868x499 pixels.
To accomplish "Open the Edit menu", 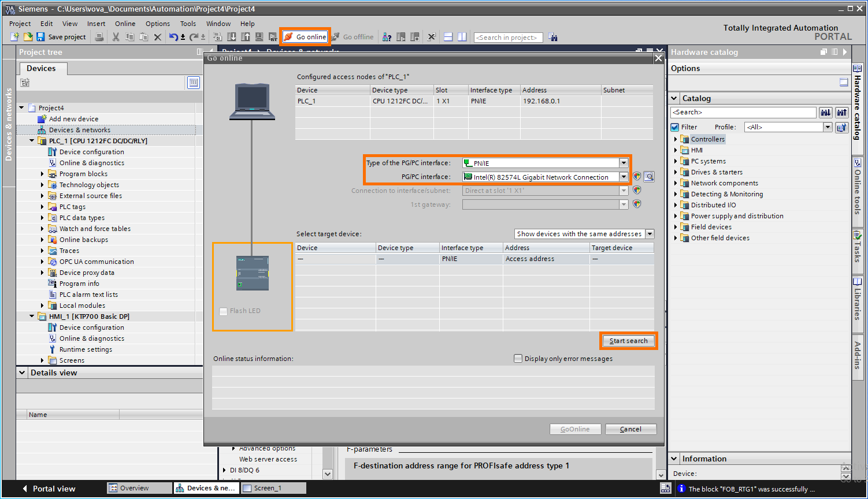I will click(x=46, y=24).
